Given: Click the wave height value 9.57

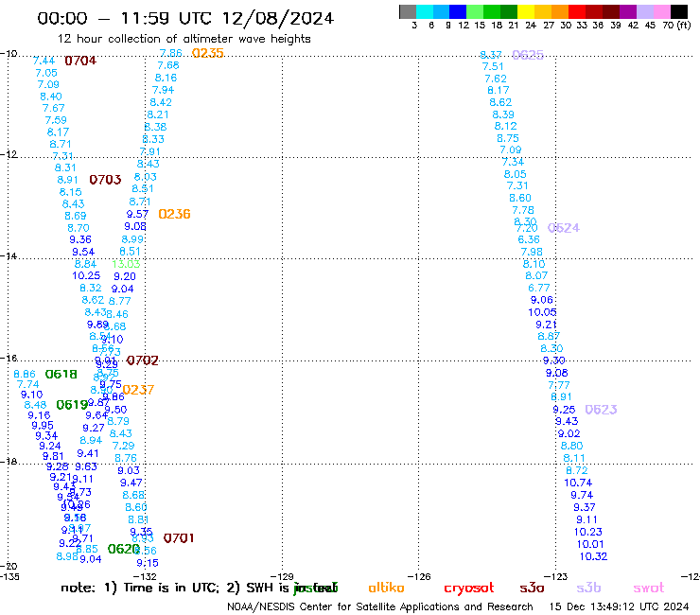Looking at the screenshot, I should 137,214.
